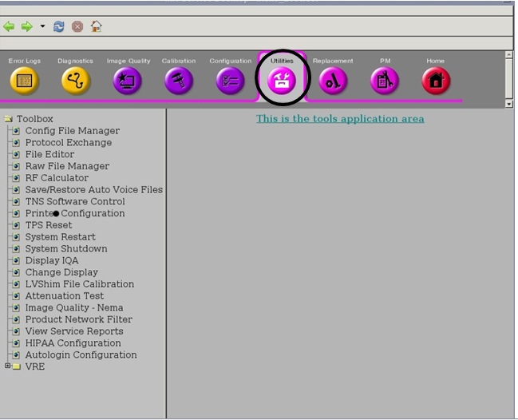Open the Image Quality icon
Screen dimensions: 518x420
tap(128, 80)
